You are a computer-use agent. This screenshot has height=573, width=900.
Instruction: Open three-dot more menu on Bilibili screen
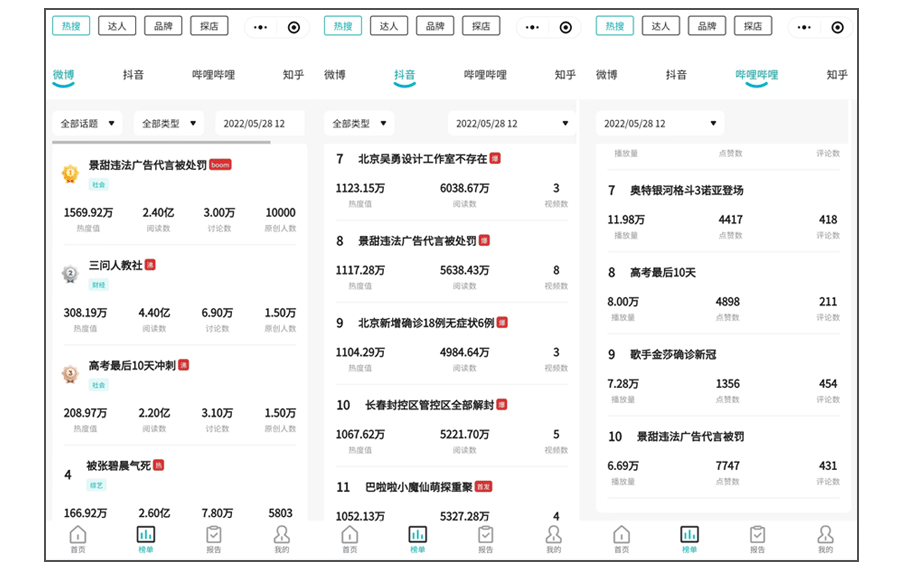(805, 27)
